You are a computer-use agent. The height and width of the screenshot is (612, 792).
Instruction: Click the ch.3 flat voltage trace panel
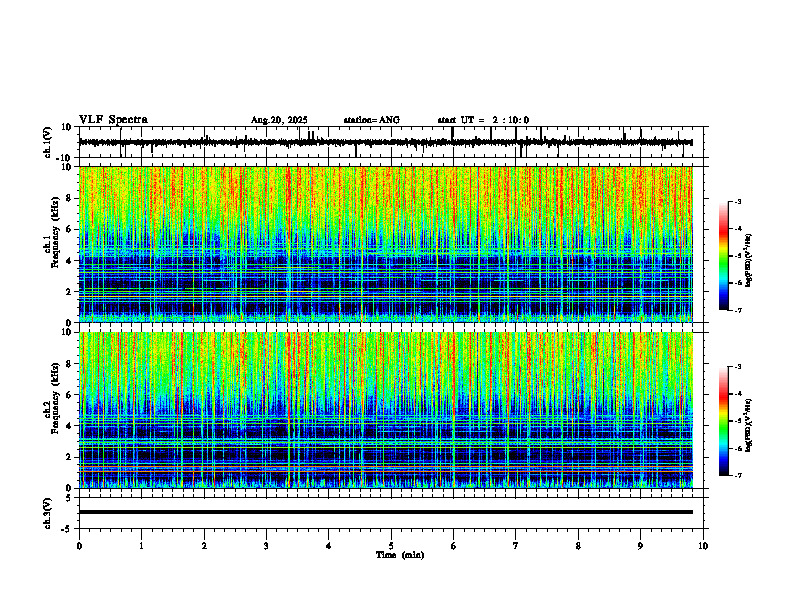click(x=393, y=513)
